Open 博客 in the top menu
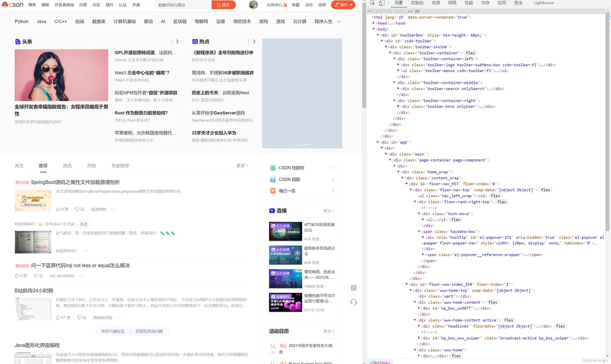The width and height of the screenshot is (611, 364). tap(32, 5)
